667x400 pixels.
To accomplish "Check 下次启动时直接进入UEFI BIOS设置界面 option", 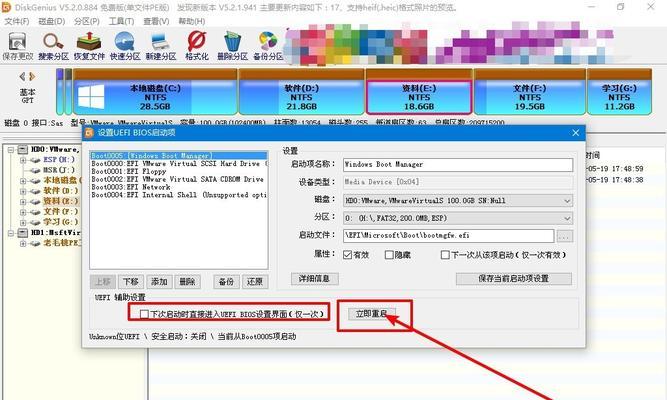I will (x=144, y=314).
